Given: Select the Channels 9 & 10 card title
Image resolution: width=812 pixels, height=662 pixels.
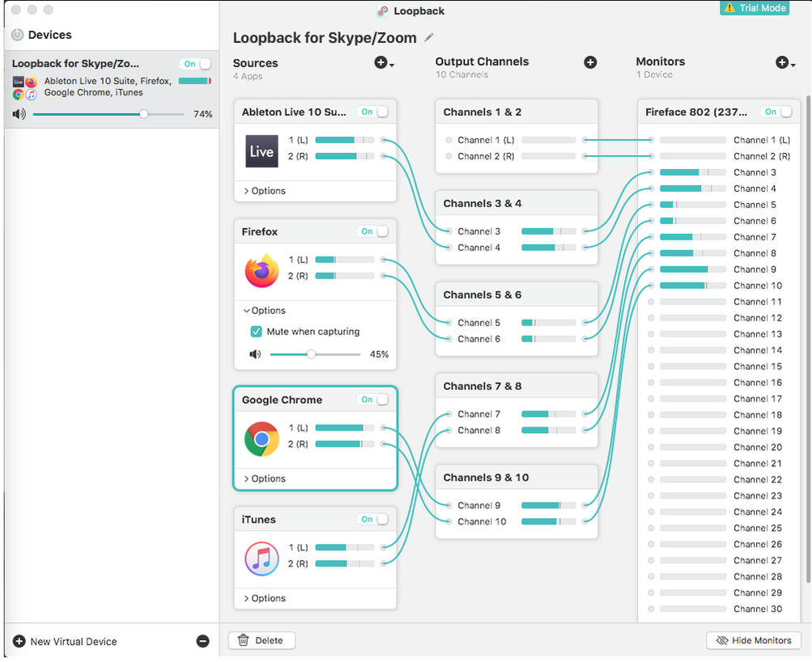Looking at the screenshot, I should (x=486, y=477).
